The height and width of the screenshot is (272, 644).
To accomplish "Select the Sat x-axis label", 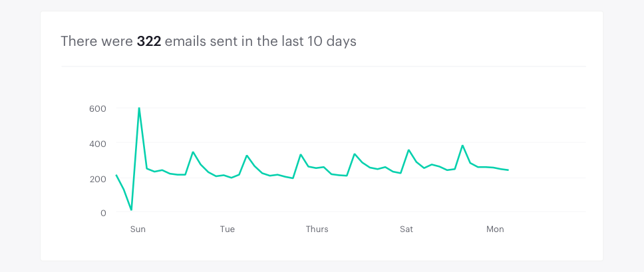I will point(406,229).
